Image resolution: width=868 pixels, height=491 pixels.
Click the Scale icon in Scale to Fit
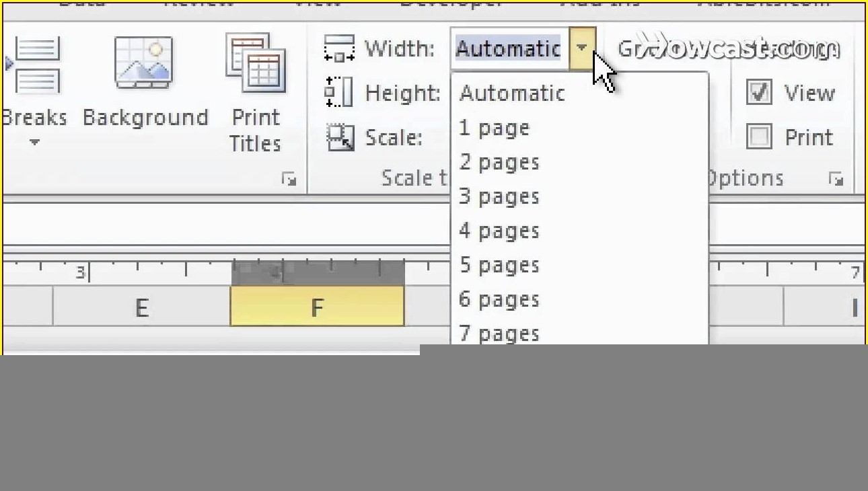339,137
